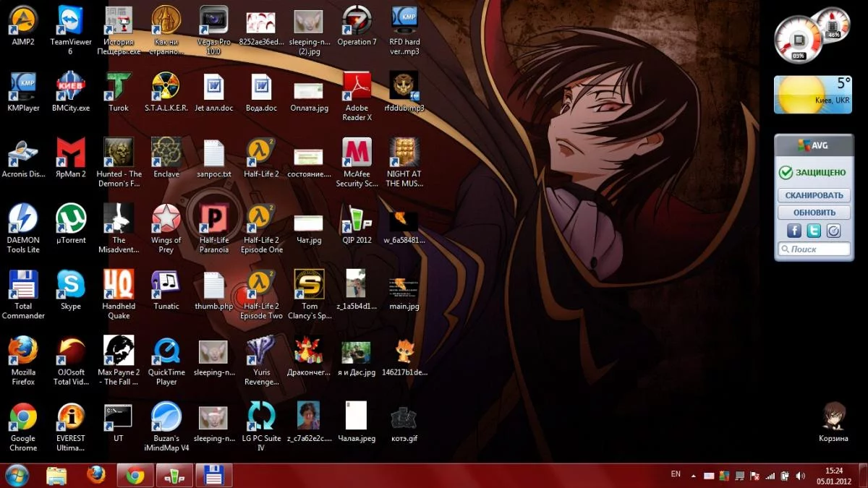Select the KMPlayer desktop shortcut
This screenshot has width=868, height=488.
point(23,92)
